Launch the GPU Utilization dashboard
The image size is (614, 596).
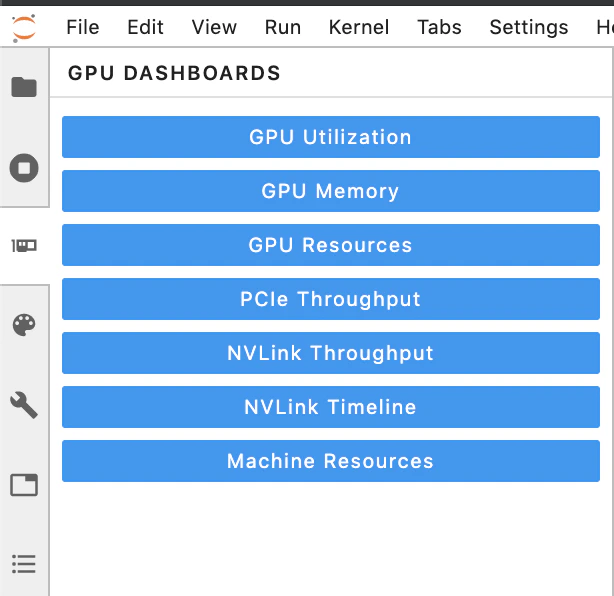click(x=331, y=137)
